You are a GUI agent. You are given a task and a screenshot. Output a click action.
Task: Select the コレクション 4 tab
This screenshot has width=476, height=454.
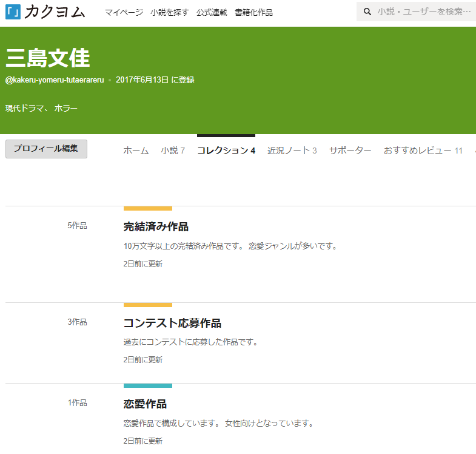click(226, 151)
